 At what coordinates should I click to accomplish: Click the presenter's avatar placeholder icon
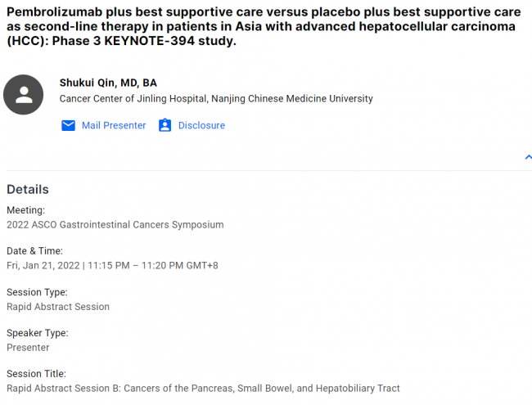pos(24,95)
